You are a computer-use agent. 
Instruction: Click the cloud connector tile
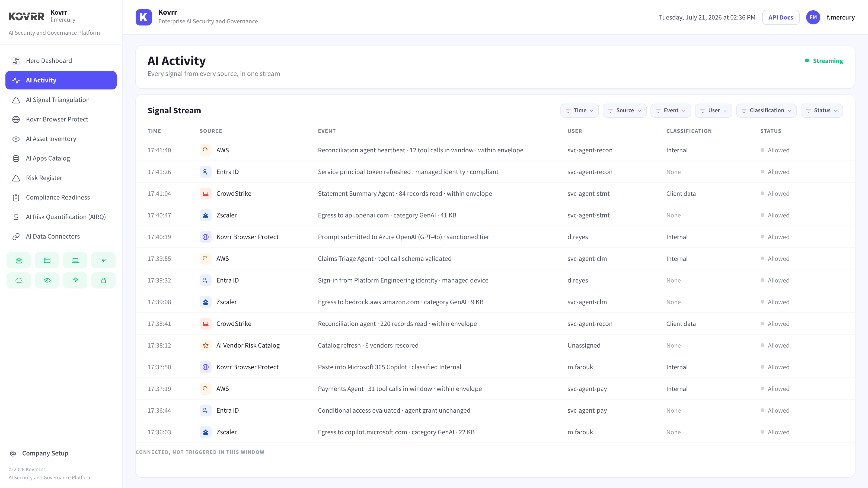[x=19, y=280]
